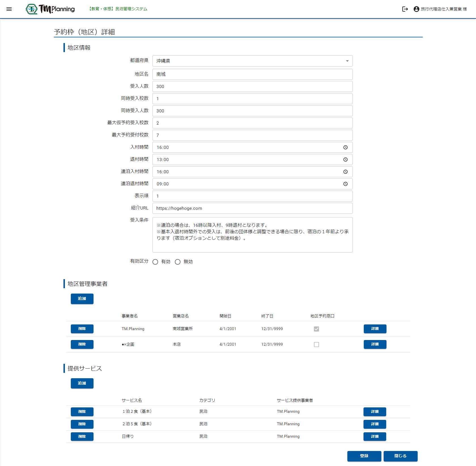The width and height of the screenshot is (476, 466).
Task: Select the 有効 radio button
Action: click(155, 262)
